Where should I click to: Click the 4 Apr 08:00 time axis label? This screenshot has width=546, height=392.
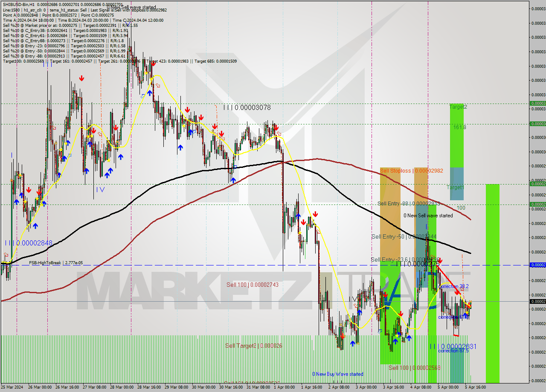coord(421,387)
